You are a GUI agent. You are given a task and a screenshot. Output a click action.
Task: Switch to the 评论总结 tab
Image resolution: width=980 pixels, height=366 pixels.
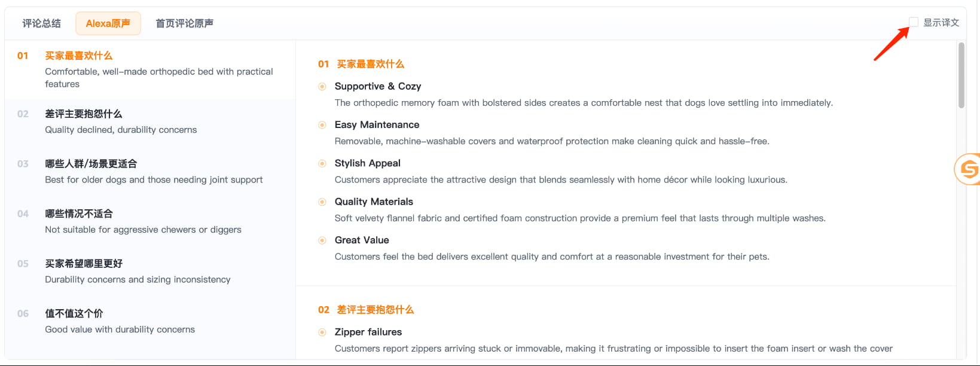pos(41,23)
